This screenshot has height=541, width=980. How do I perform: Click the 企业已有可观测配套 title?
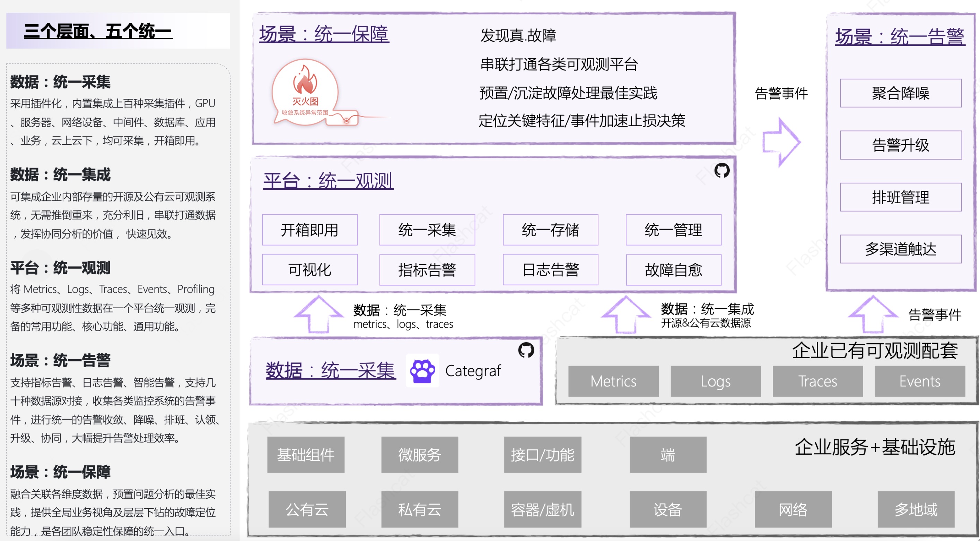875,350
